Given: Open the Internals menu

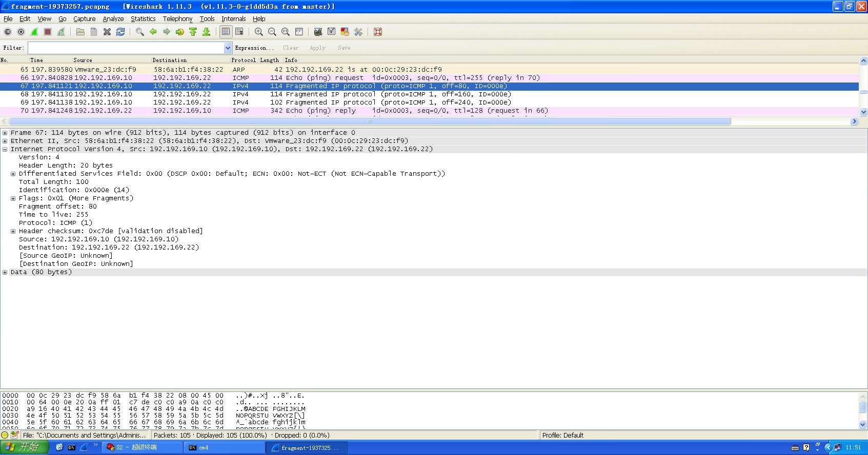Looking at the screenshot, I should click(233, 19).
